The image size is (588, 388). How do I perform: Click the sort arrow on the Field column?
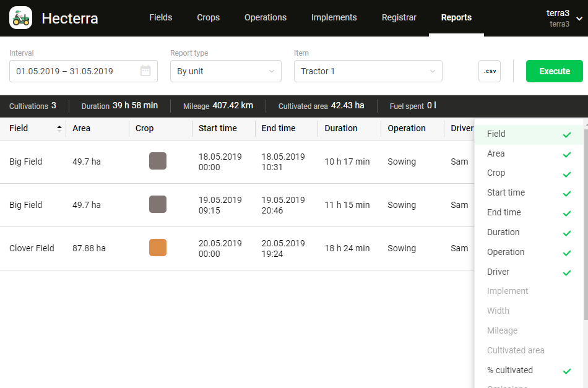(x=59, y=129)
